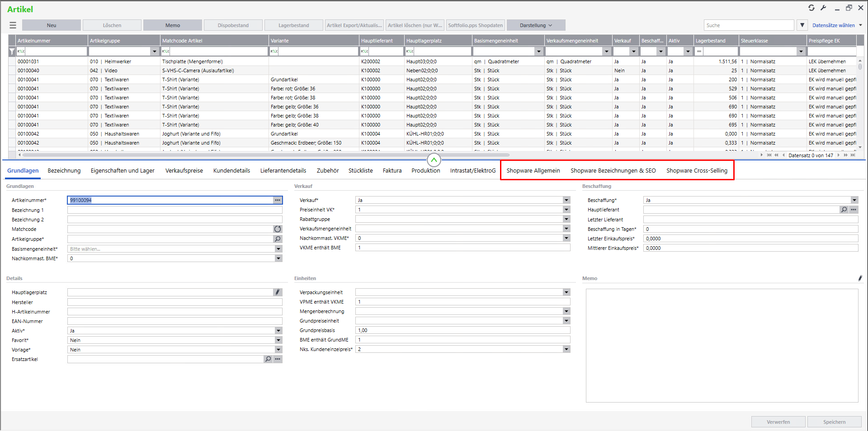Collapse the table with green chevron circle
The height and width of the screenshot is (431, 868).
tap(434, 160)
